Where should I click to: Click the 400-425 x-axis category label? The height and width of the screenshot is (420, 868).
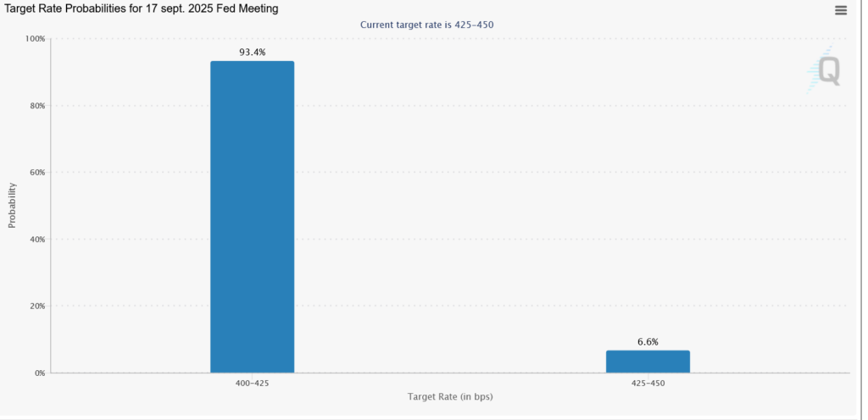coord(252,384)
